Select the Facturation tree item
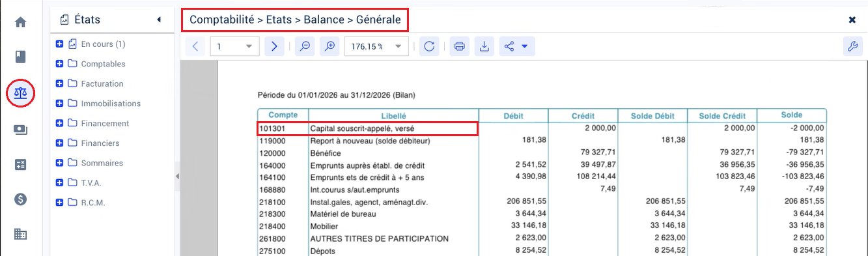 click(102, 83)
